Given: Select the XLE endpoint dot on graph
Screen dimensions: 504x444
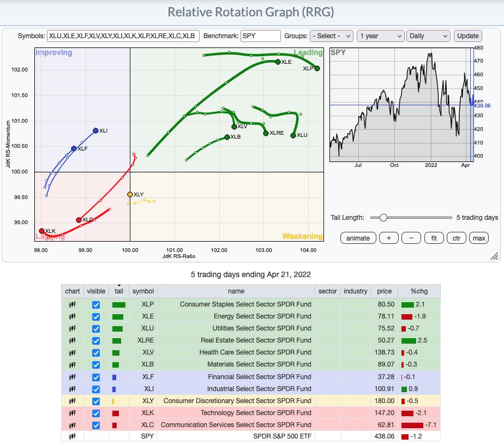Looking at the screenshot, I should pyautogui.click(x=278, y=62).
